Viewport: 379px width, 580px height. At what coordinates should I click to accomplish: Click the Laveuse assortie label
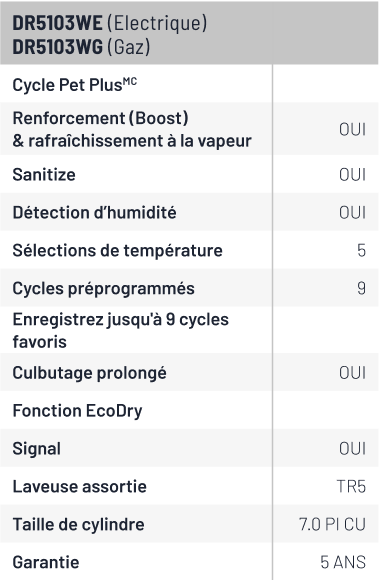coord(79,486)
